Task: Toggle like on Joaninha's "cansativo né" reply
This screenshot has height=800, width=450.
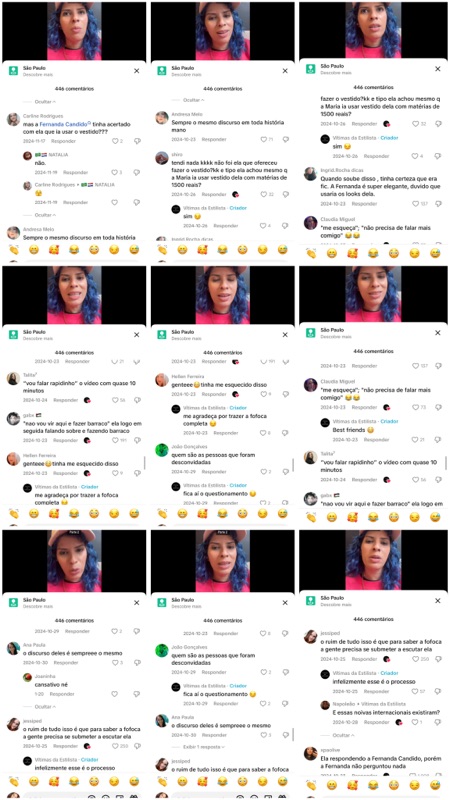Action: pyautogui.click(x=114, y=694)
